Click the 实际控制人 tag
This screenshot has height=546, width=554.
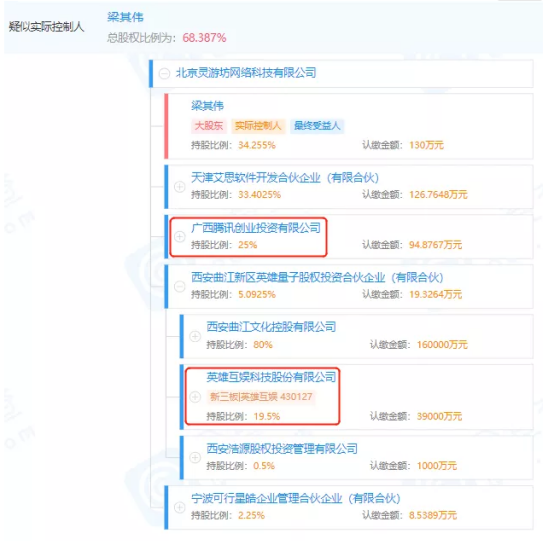pyautogui.click(x=258, y=126)
